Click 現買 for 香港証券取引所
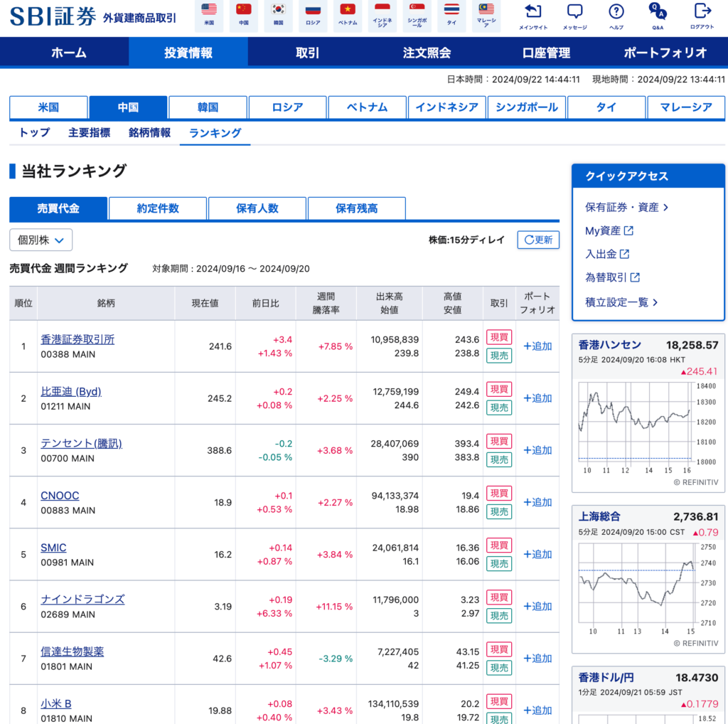Viewport: 728px width, 724px height. [x=499, y=337]
